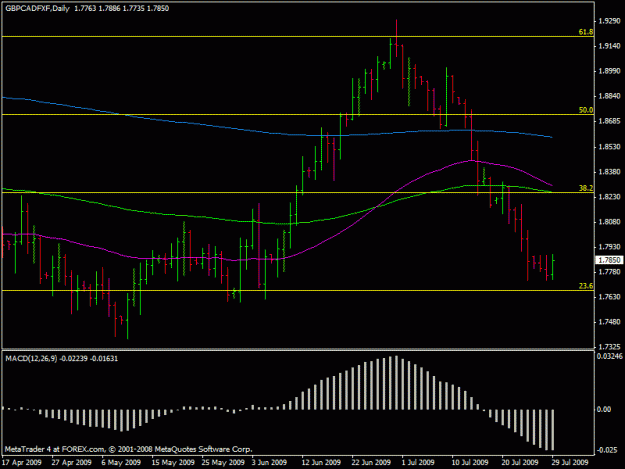Viewport: 625px width, 469px height.
Task: Click price scale value 1.9290
Action: [610, 21]
